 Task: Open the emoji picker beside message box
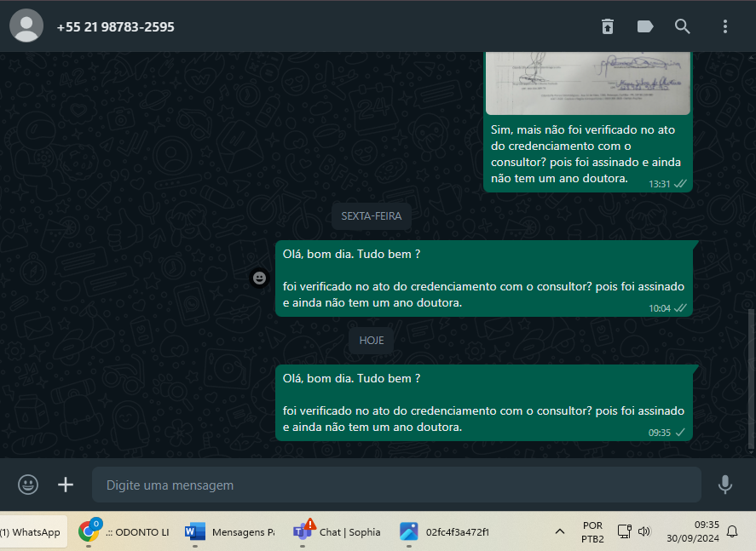click(x=28, y=485)
